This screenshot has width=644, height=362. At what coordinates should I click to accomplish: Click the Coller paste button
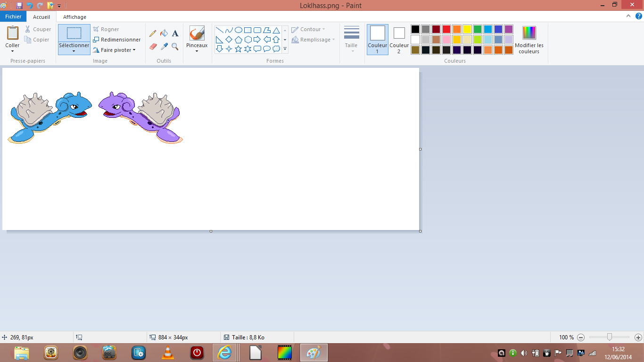point(12,33)
